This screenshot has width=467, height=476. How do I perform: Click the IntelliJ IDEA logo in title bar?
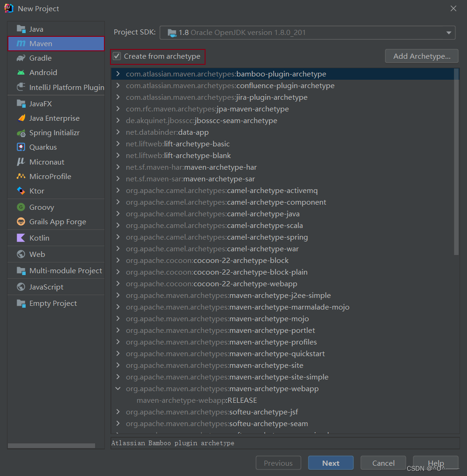[x=9, y=8]
